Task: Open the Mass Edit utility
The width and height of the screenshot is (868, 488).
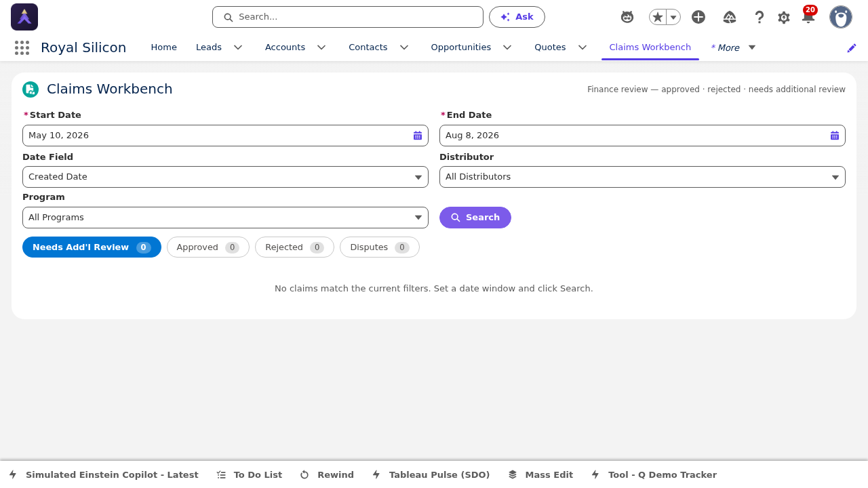Action: coord(540,475)
